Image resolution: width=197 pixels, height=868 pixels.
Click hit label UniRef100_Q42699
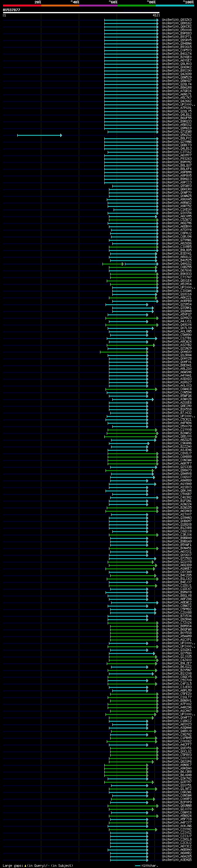click(x=177, y=74)
